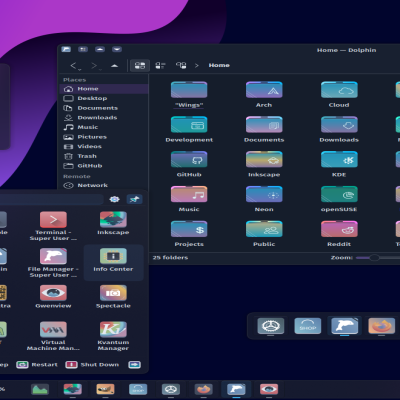Select the KDE folder icon

click(x=339, y=159)
